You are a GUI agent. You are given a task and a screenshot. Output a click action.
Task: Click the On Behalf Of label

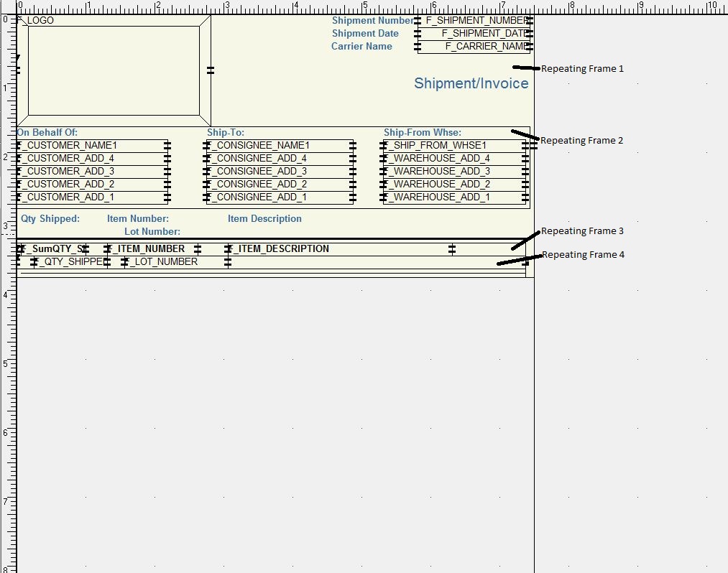click(x=47, y=133)
